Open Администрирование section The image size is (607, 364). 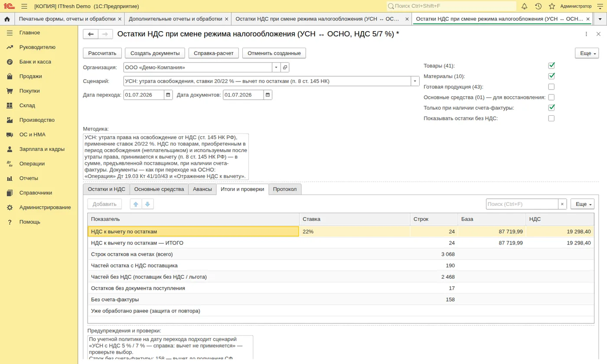tap(45, 208)
